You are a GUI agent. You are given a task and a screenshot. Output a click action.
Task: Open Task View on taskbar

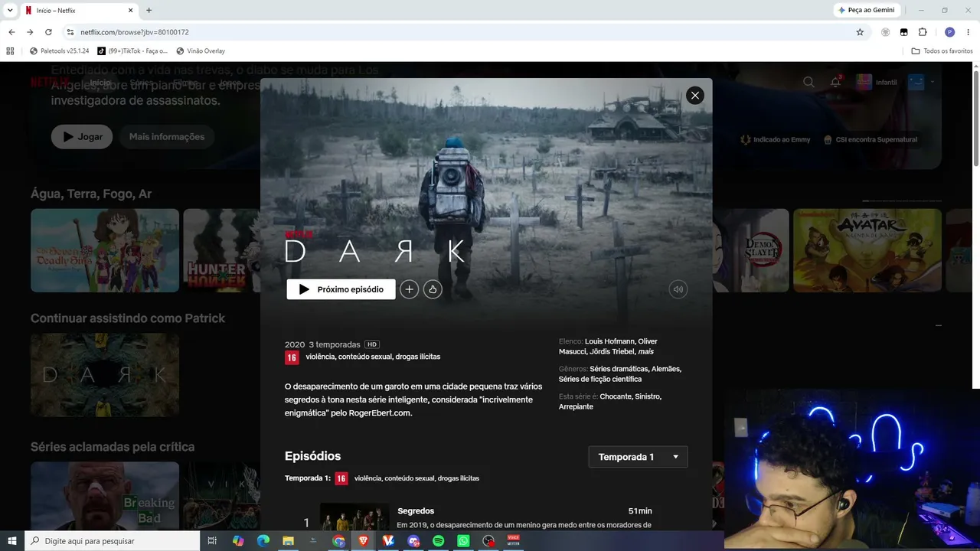(x=213, y=541)
